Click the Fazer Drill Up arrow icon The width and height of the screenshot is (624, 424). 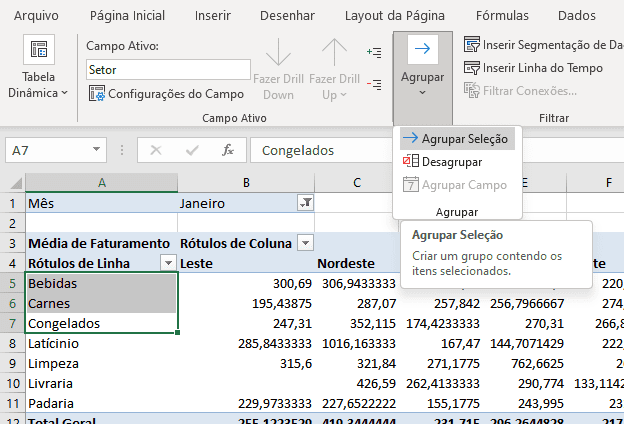tap(334, 52)
